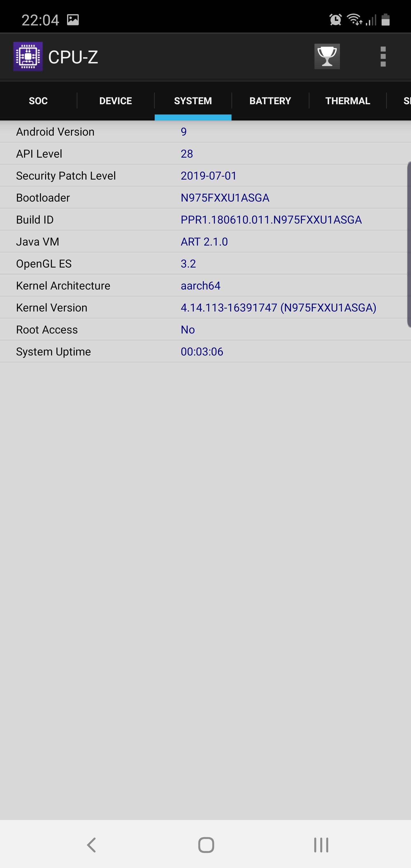Switch to the THERMAL tab
The image size is (411, 868).
tap(348, 101)
